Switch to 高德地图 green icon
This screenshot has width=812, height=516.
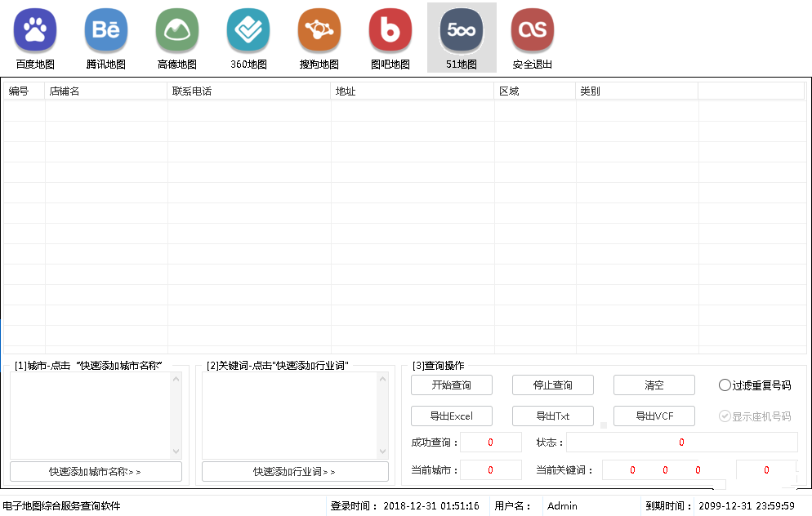coord(177,38)
